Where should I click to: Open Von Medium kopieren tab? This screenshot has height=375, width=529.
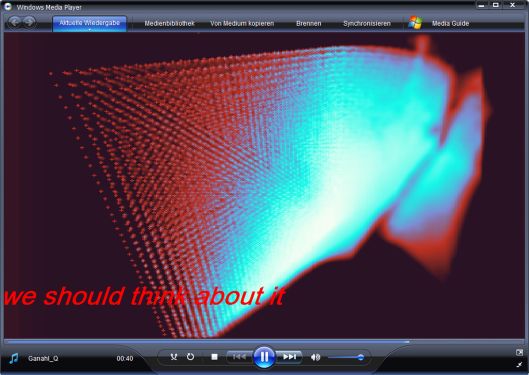point(242,24)
